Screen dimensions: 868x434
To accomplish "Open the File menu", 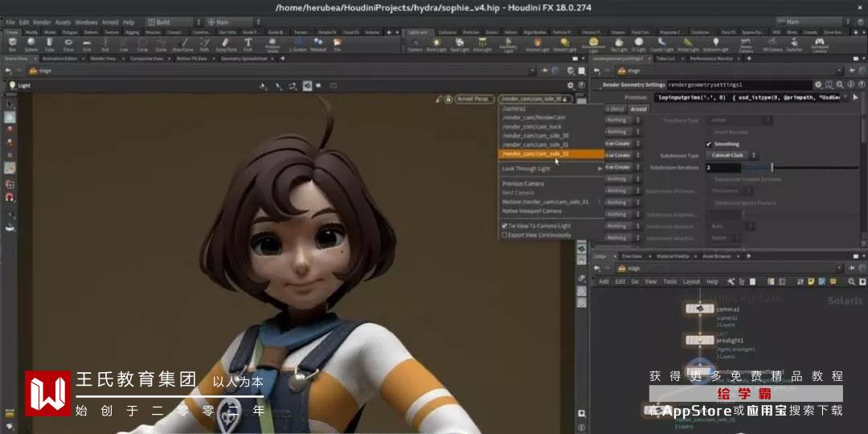I will [x=10, y=23].
